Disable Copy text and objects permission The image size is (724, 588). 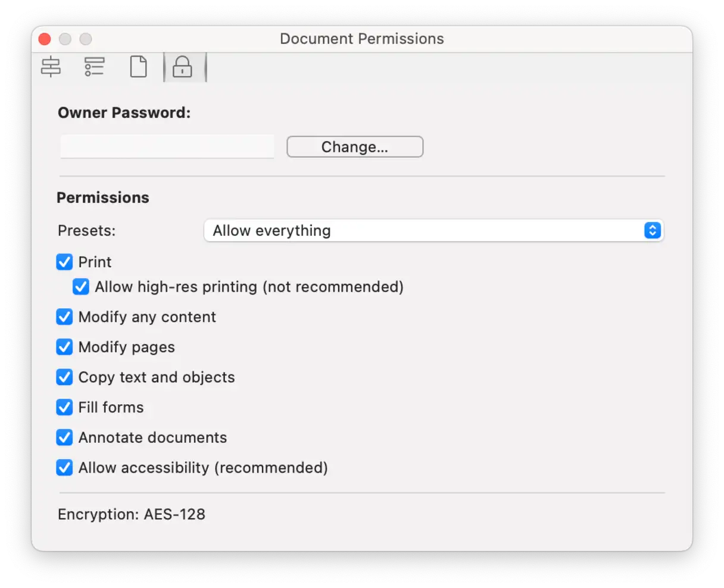[x=64, y=377]
